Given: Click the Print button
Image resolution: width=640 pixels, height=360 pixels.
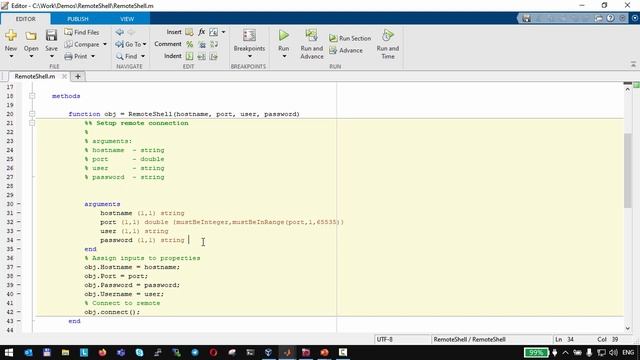Looking at the screenshot, I should [76, 56].
